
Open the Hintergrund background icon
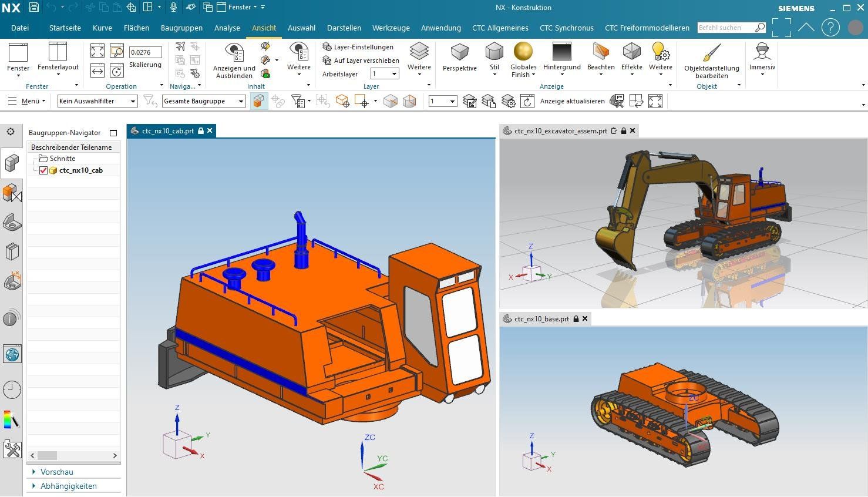561,52
